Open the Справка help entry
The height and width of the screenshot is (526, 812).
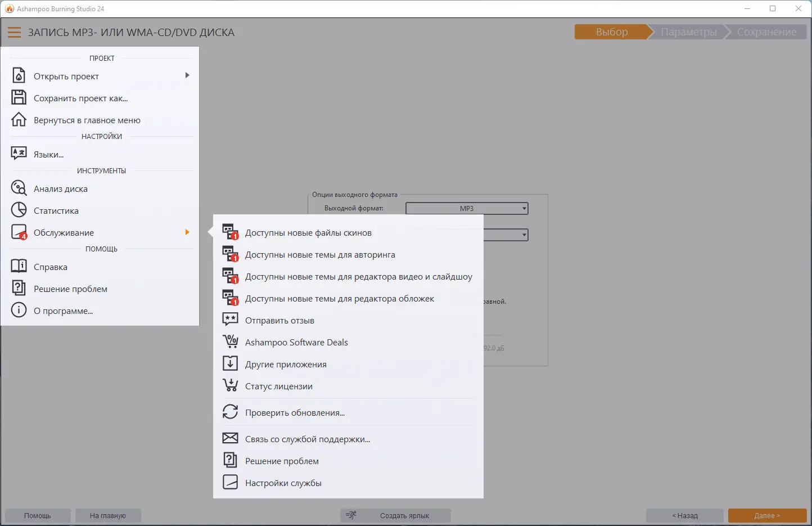coord(101,267)
